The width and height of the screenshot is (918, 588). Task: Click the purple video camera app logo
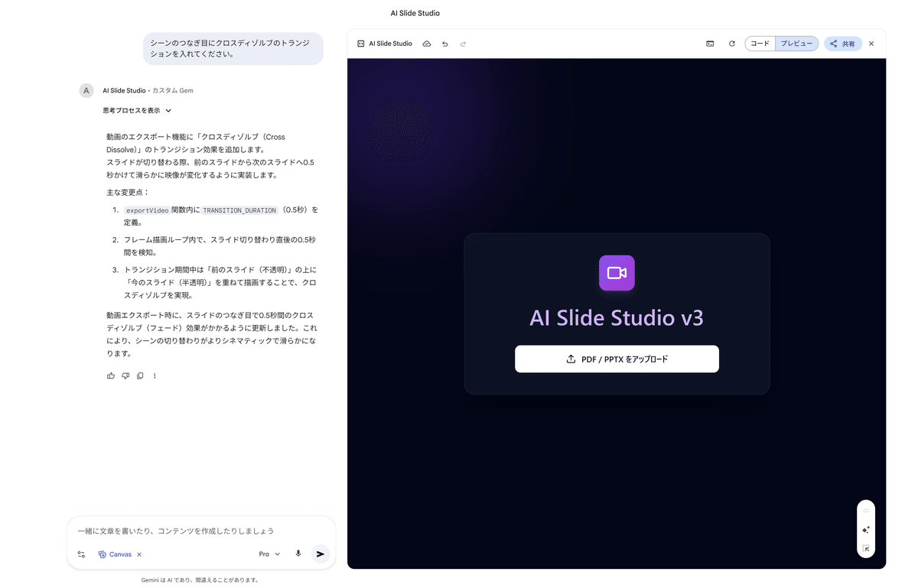[617, 273]
